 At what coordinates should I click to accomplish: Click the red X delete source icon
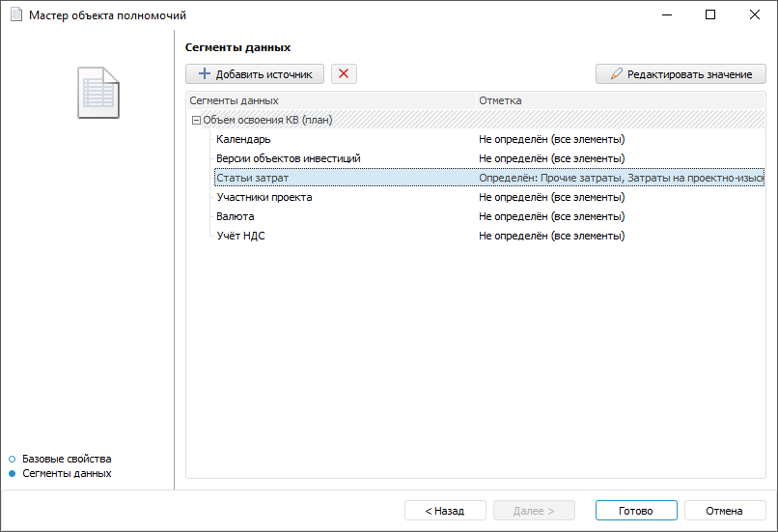344,74
